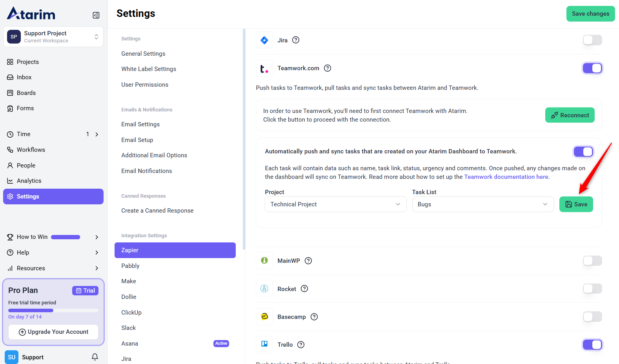Viewport: 619px width, 364px height.
Task: Turn off the automatic push and sync toggle
Action: pos(583,152)
